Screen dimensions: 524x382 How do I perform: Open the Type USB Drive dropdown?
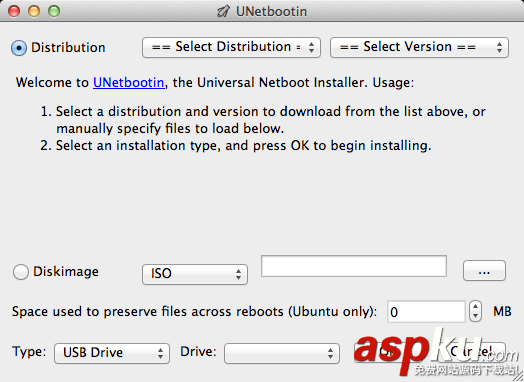(112, 353)
